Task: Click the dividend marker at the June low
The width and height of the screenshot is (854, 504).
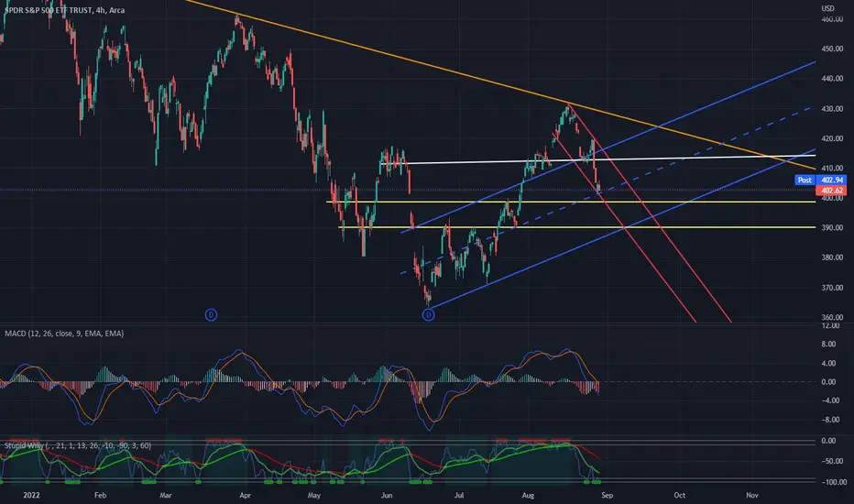Action: coord(429,314)
